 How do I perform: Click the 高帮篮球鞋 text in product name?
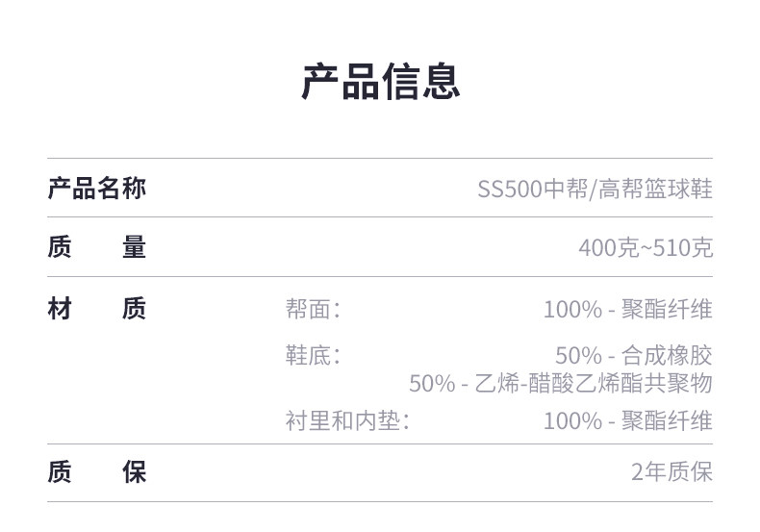coord(655,190)
